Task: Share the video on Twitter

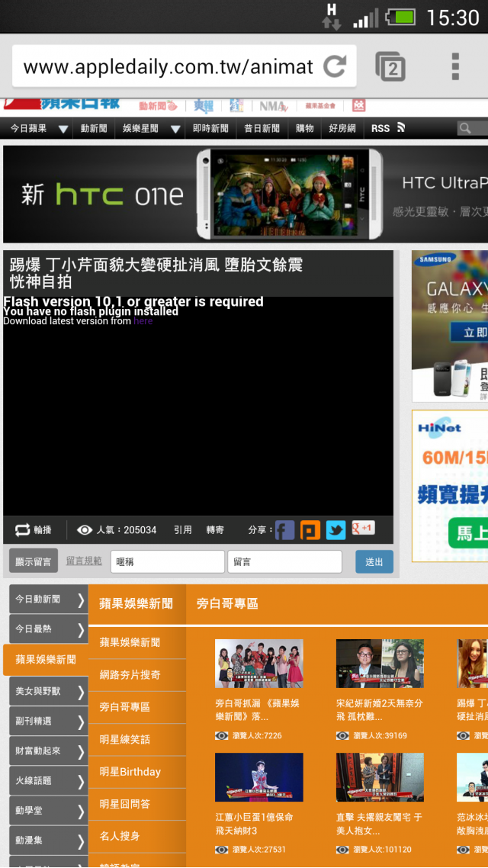Action: click(335, 530)
